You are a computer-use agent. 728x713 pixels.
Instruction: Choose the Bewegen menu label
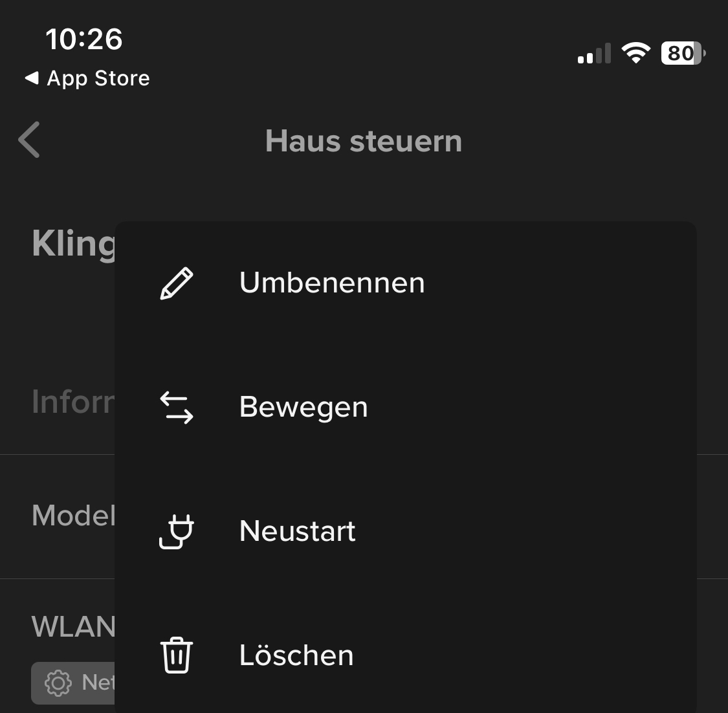(x=303, y=407)
